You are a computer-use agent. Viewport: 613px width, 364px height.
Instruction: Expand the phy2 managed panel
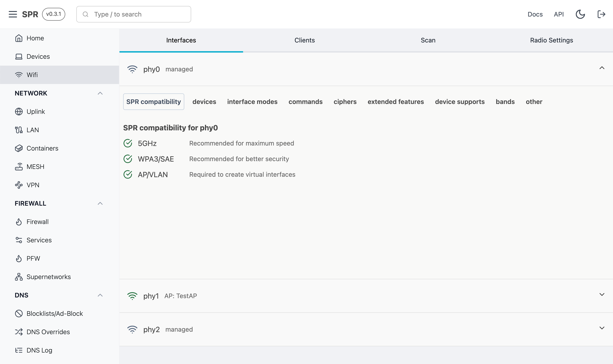(602, 328)
